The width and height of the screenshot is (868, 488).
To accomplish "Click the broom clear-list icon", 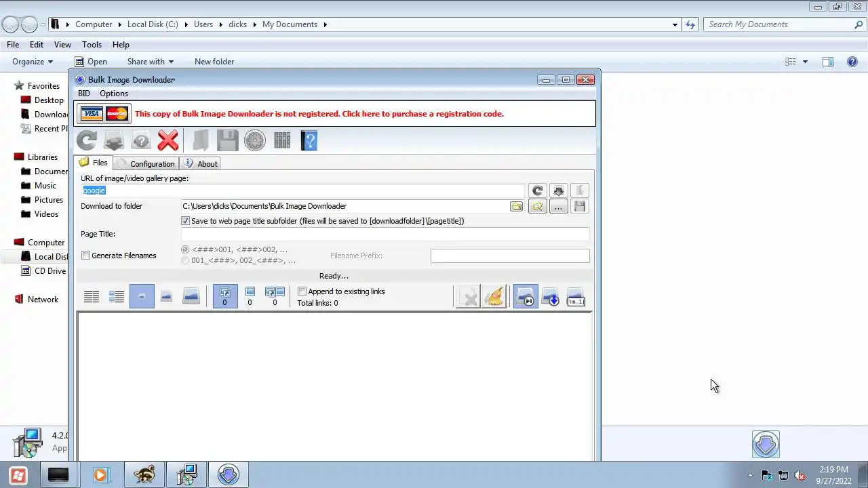I will point(494,297).
